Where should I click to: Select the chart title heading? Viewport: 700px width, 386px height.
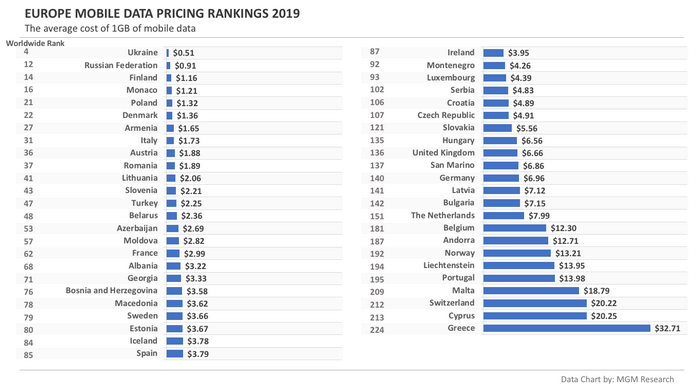[x=162, y=13]
